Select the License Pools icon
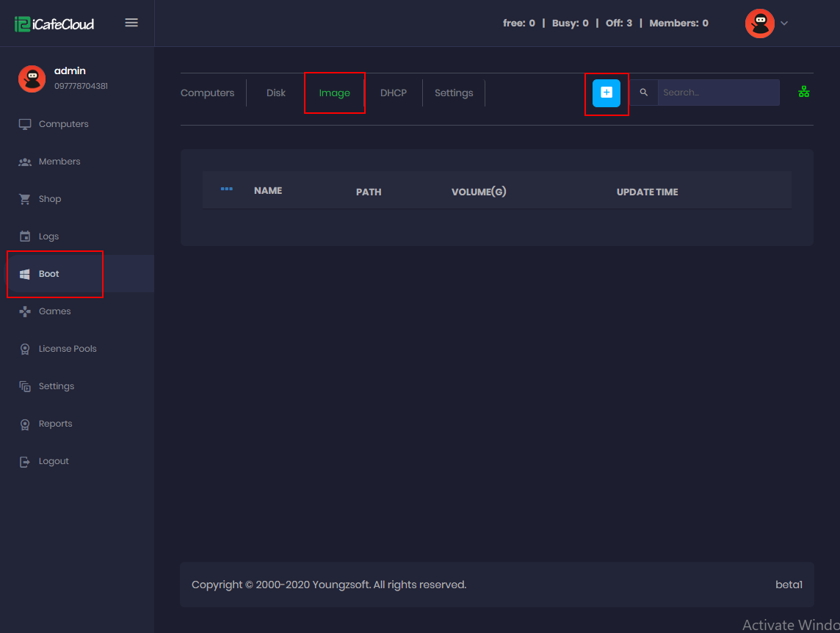 (24, 348)
